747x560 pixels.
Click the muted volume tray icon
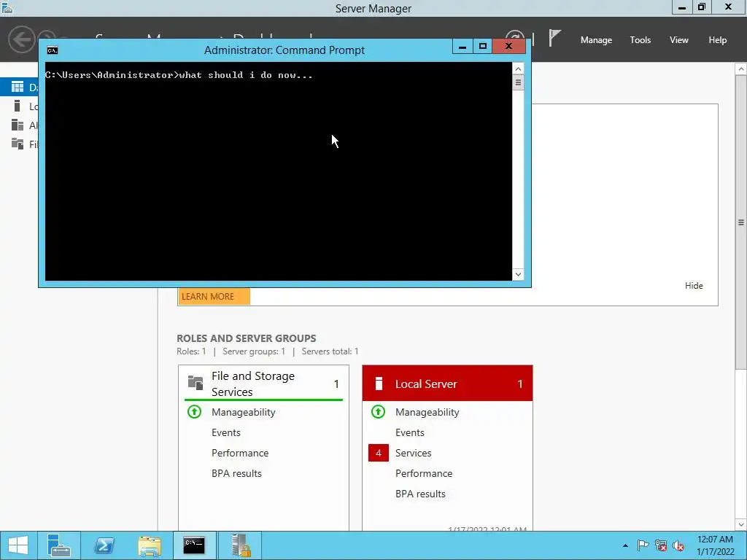coord(678,545)
